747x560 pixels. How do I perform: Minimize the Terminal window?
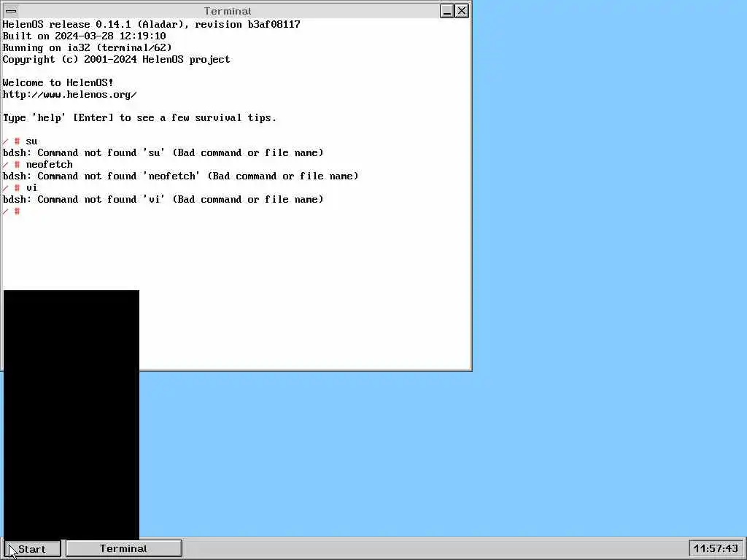click(447, 11)
